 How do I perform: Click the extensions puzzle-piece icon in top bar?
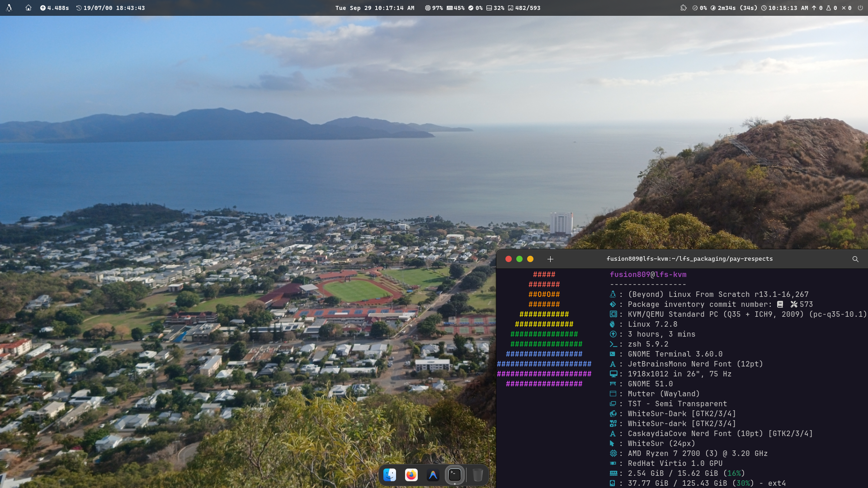pyautogui.click(x=684, y=8)
